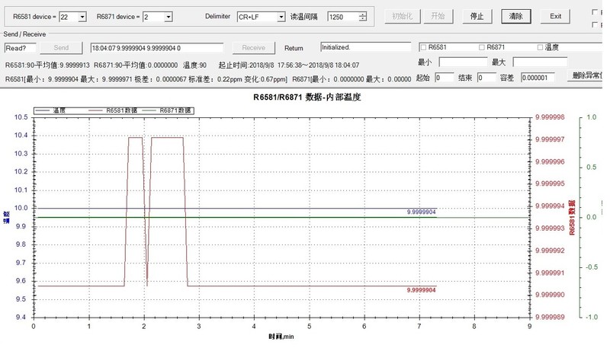Click the 删除异常值 button
The image size is (610, 364).
point(589,77)
